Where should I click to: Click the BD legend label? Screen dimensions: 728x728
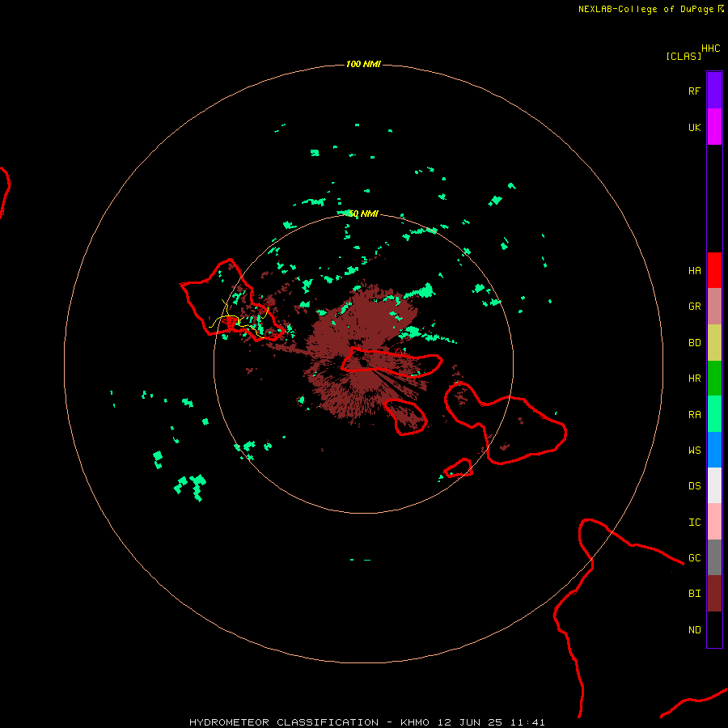pyautogui.click(x=695, y=343)
